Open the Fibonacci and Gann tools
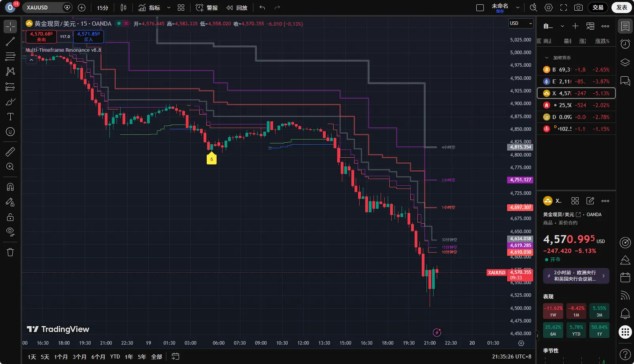 (x=10, y=57)
